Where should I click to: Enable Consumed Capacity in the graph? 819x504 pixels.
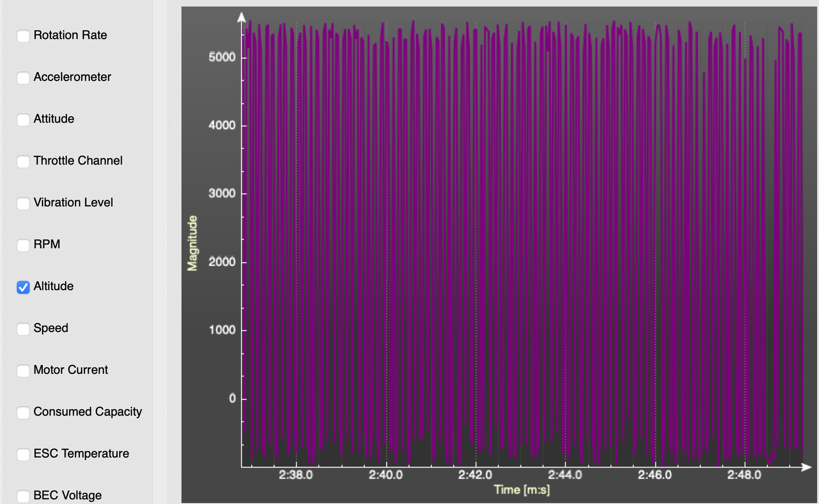tap(23, 412)
